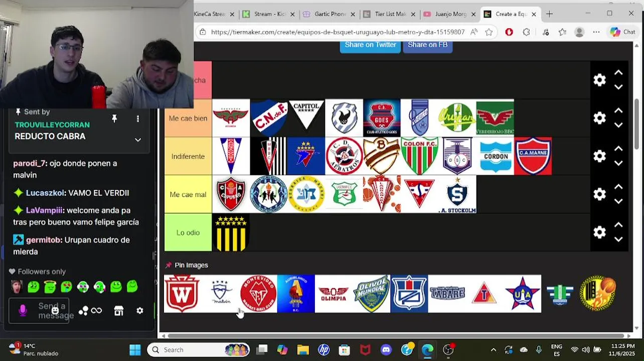Move Me cae bien row down

point(618,125)
